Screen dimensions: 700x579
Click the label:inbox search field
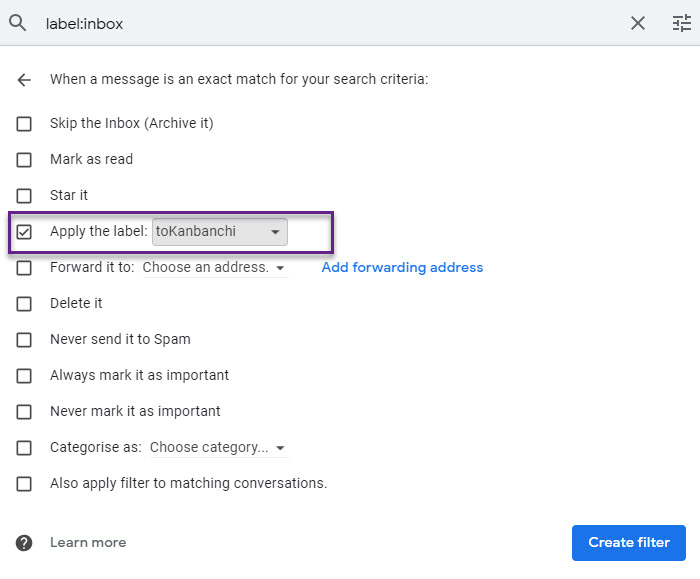click(330, 23)
